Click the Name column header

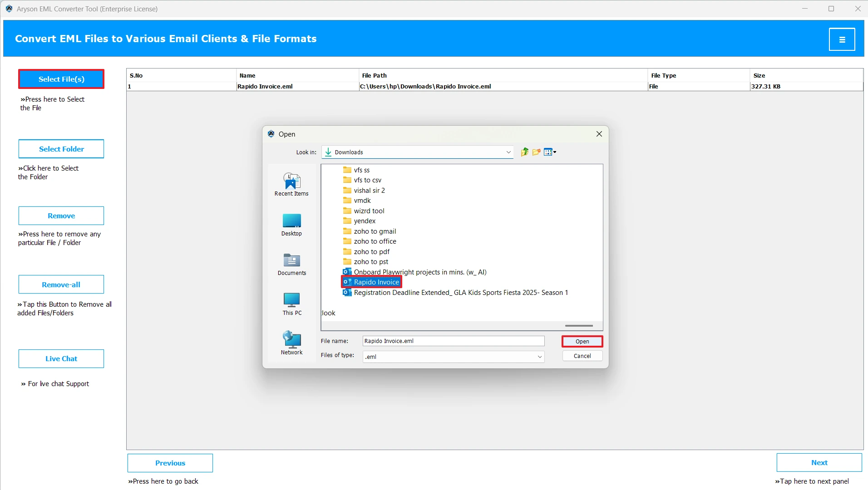click(x=297, y=76)
